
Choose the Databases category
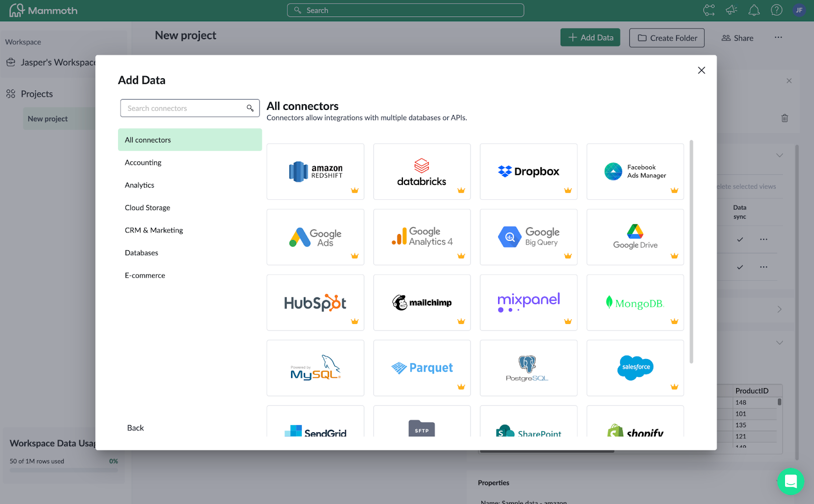tap(190, 253)
